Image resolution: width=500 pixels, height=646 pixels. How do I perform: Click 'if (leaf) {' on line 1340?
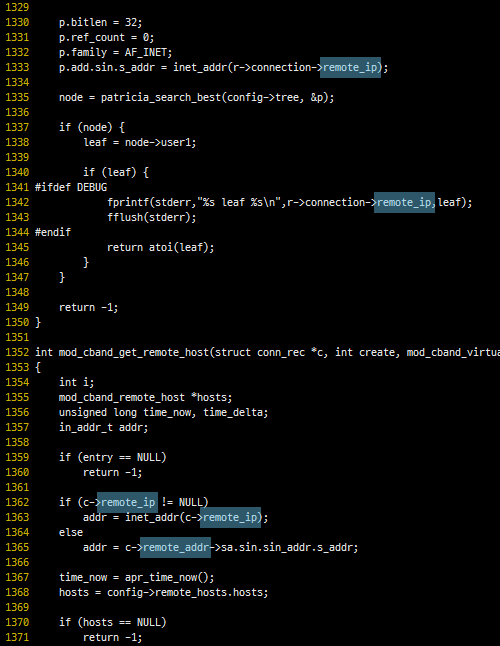click(116, 172)
